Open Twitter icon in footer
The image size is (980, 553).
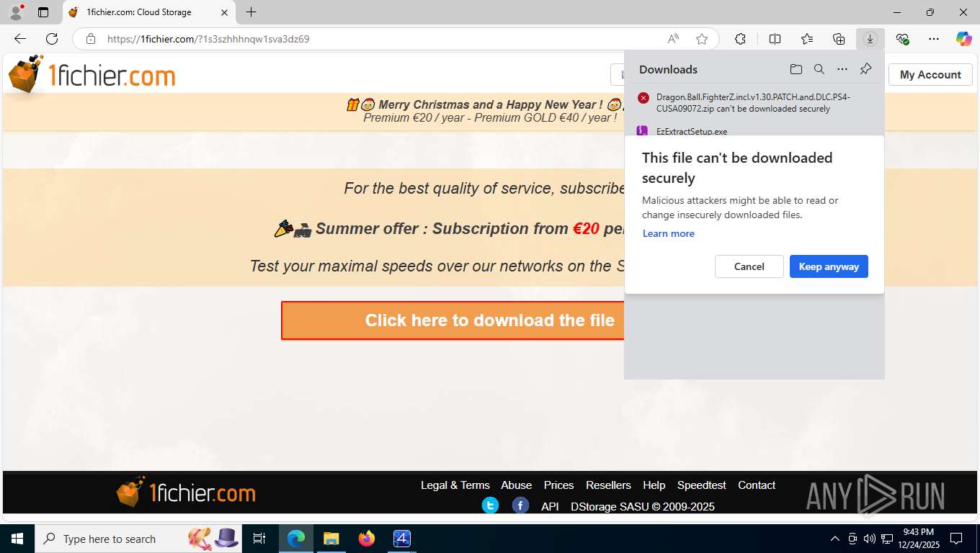pyautogui.click(x=490, y=505)
